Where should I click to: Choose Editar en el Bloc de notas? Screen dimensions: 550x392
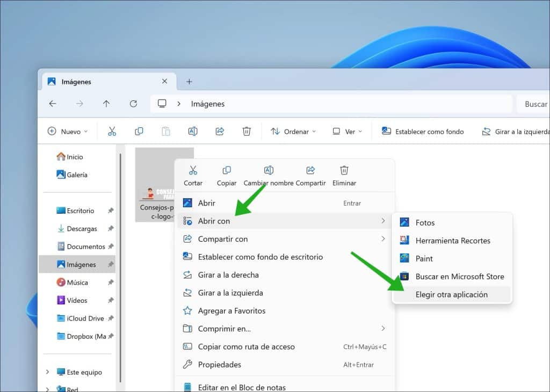point(285,387)
